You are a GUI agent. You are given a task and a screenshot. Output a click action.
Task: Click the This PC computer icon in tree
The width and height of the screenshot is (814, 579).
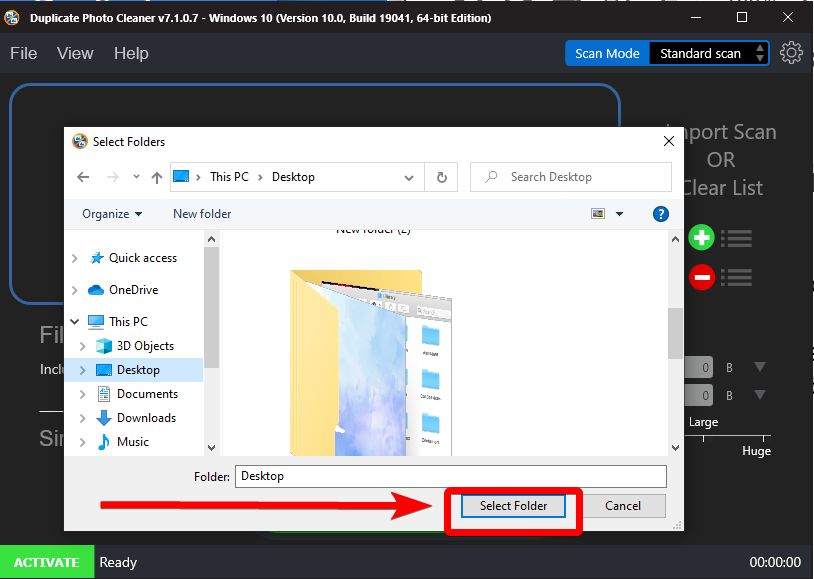[96, 322]
